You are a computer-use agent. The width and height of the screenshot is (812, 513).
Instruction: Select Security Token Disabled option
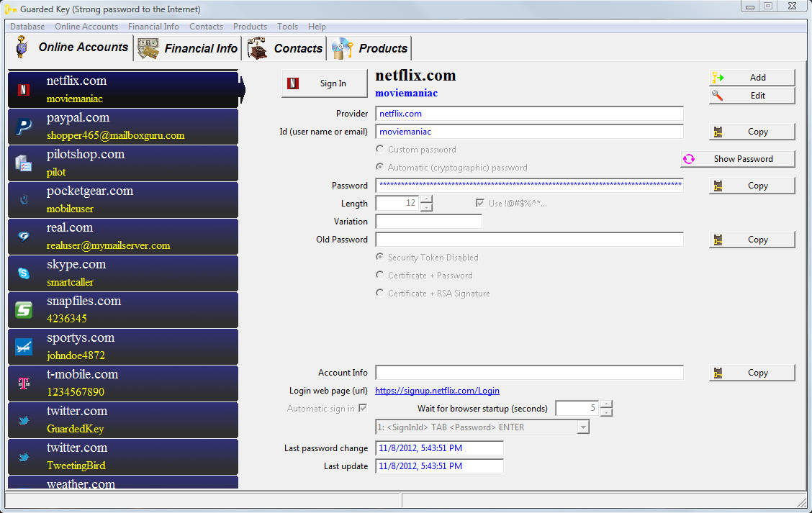(379, 257)
